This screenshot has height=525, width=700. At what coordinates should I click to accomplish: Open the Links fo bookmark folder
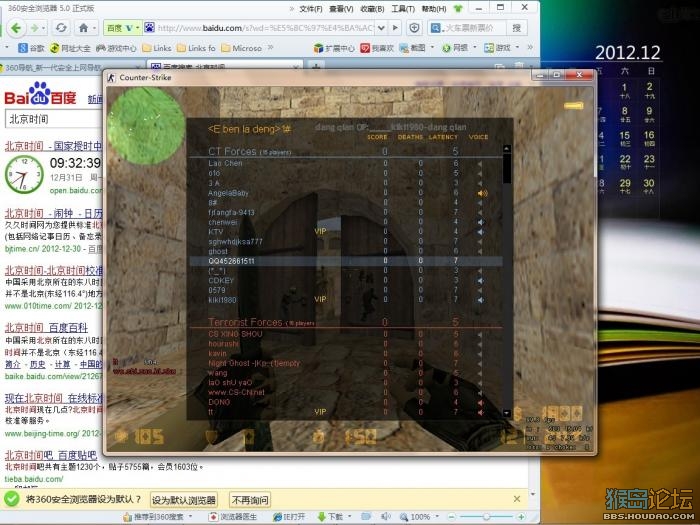196,48
